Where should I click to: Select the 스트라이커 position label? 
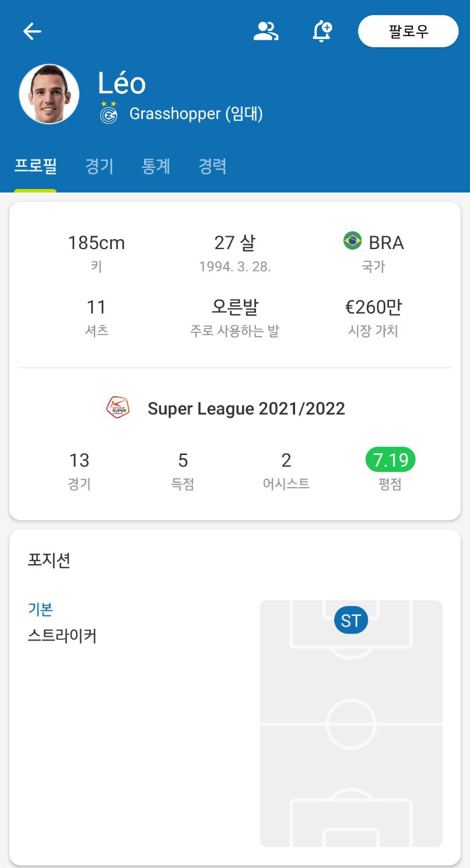pos(62,635)
